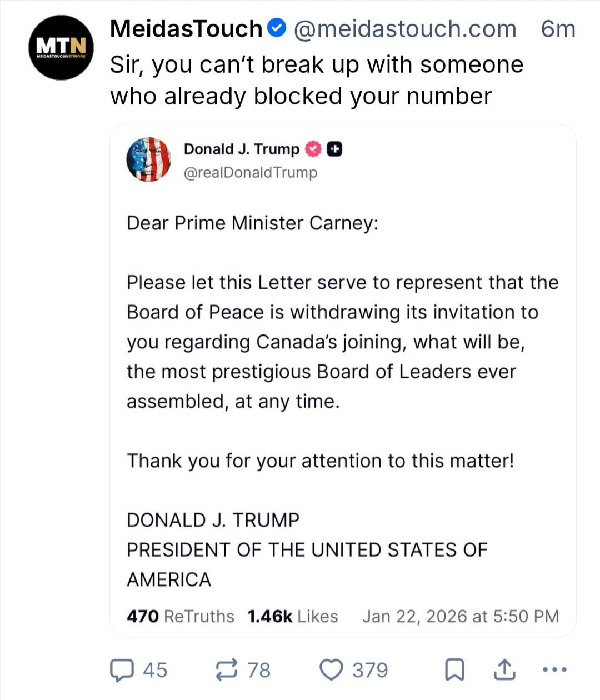Click the reply speech bubble icon
Image resolution: width=600 pixels, height=700 pixels.
click(x=121, y=669)
